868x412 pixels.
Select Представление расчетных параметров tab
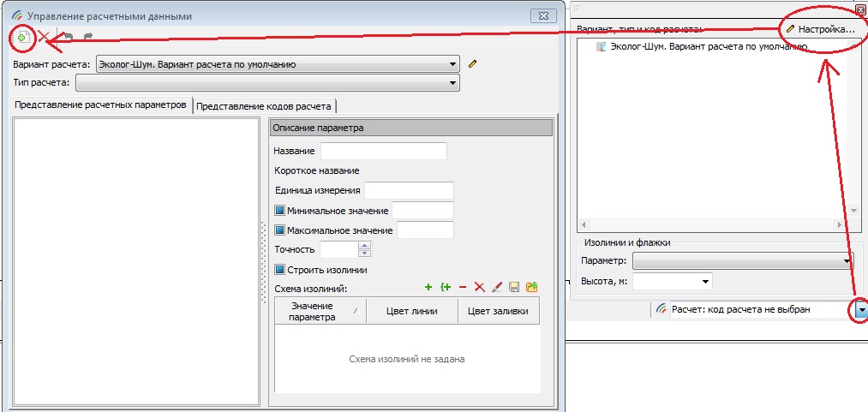click(x=100, y=105)
